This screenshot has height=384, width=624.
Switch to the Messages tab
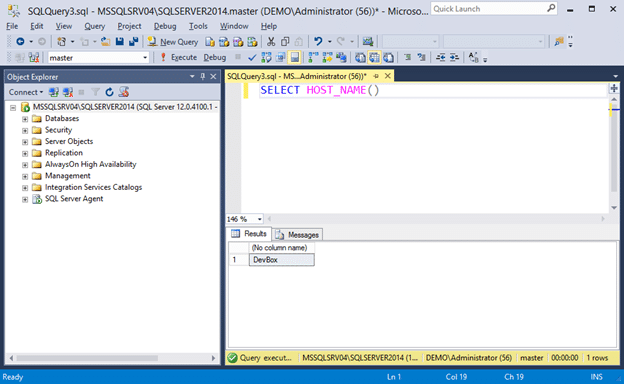point(298,235)
